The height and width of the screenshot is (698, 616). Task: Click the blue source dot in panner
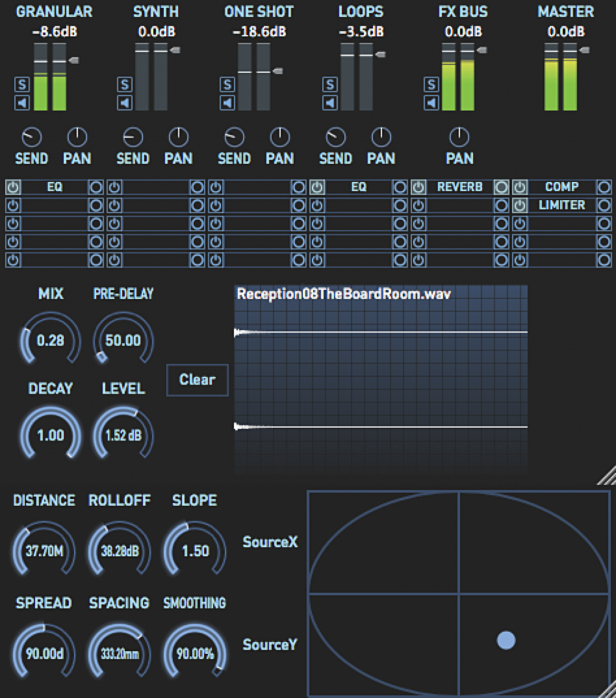tap(506, 640)
